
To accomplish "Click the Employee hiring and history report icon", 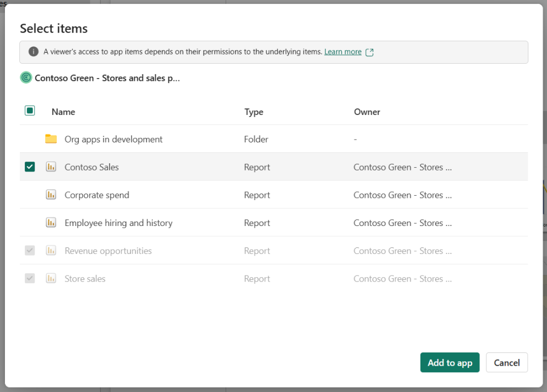I will click(51, 223).
